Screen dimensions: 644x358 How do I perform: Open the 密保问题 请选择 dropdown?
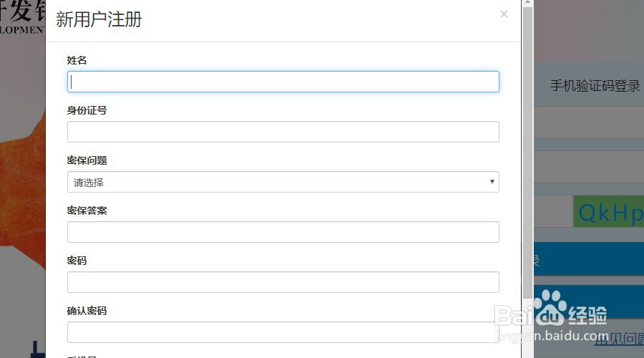coord(283,182)
